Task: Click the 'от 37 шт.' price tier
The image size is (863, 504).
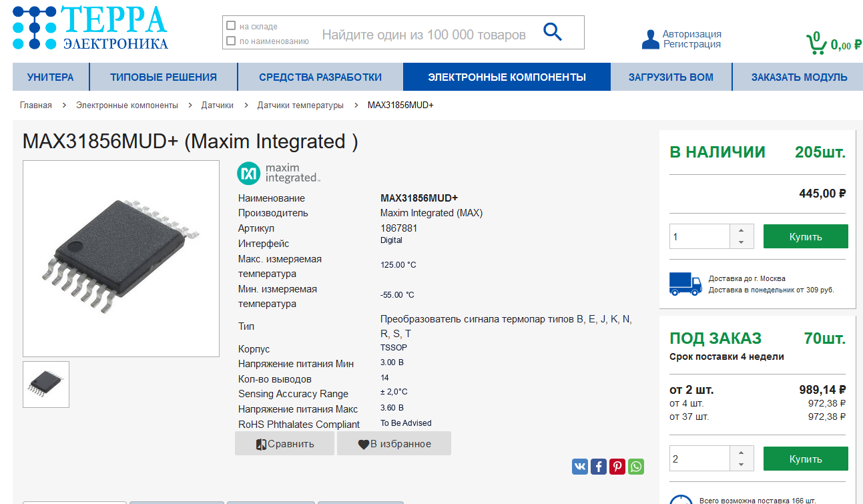Action: [x=689, y=417]
